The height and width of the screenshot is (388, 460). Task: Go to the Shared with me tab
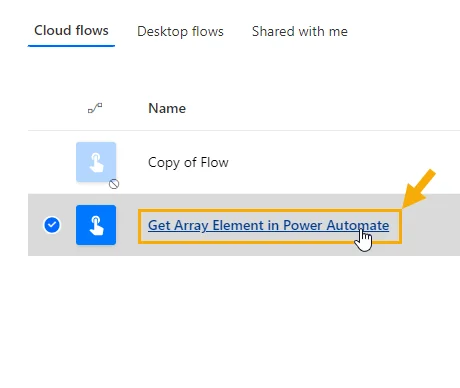tap(300, 31)
